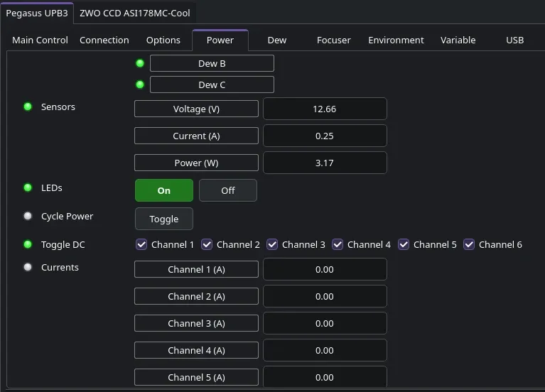This screenshot has height=392, width=545.
Task: Click the Cycle Power status indicator
Action: 28,216
